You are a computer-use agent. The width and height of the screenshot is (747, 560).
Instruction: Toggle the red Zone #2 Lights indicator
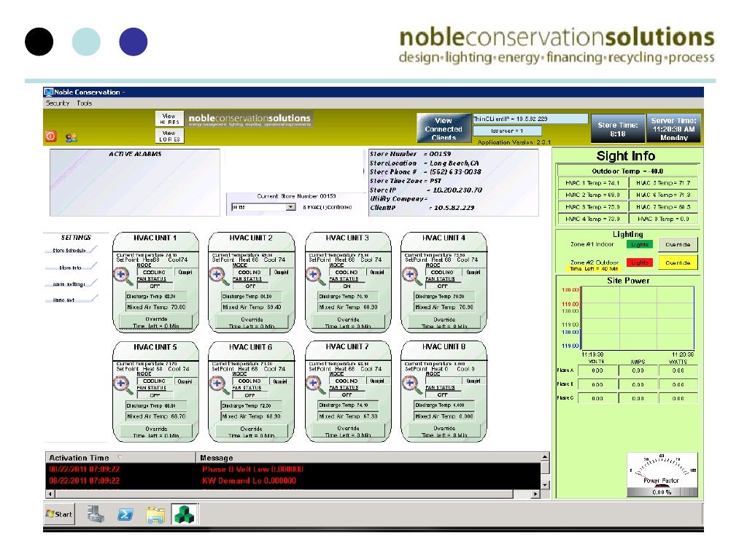click(639, 262)
